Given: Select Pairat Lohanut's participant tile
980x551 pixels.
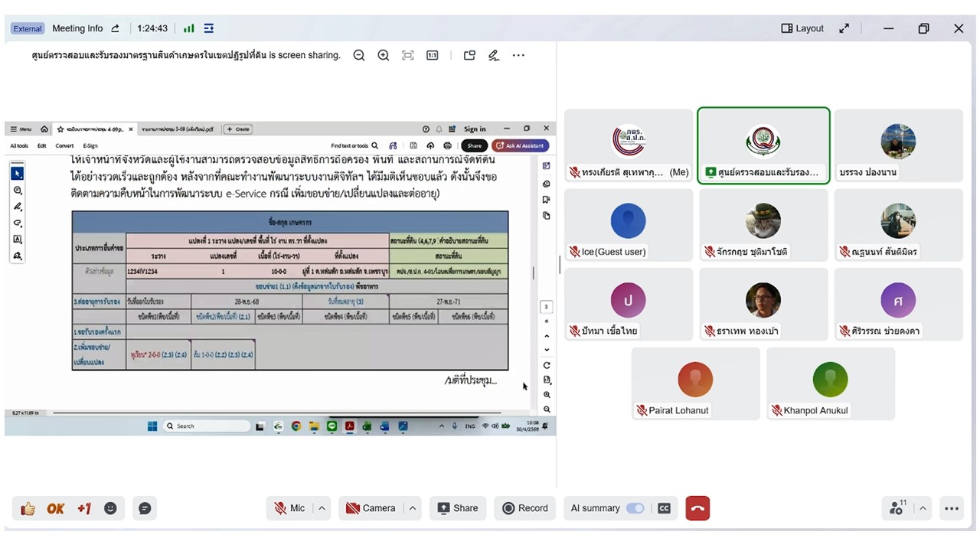Looking at the screenshot, I should (x=695, y=384).
